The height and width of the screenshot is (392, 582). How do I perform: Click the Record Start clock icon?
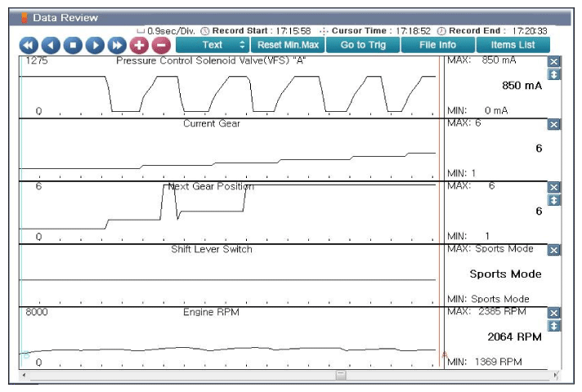point(205,31)
